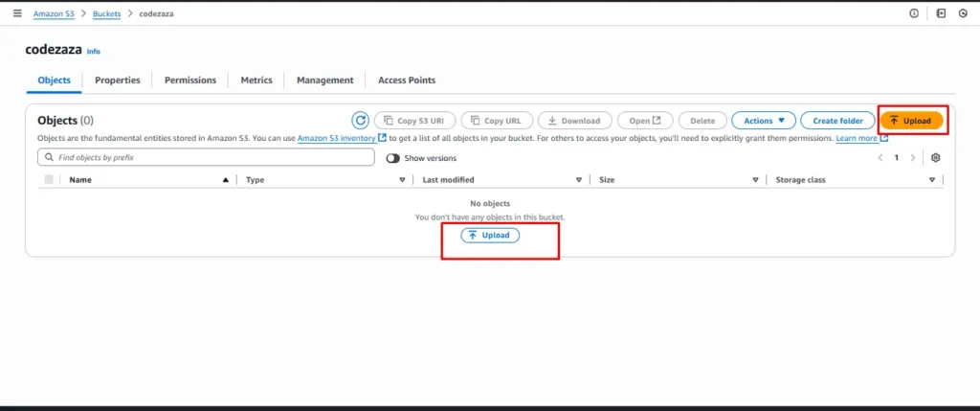Viewport: 980px width, 411px height.
Task: Open the Actions dropdown
Action: pos(763,121)
